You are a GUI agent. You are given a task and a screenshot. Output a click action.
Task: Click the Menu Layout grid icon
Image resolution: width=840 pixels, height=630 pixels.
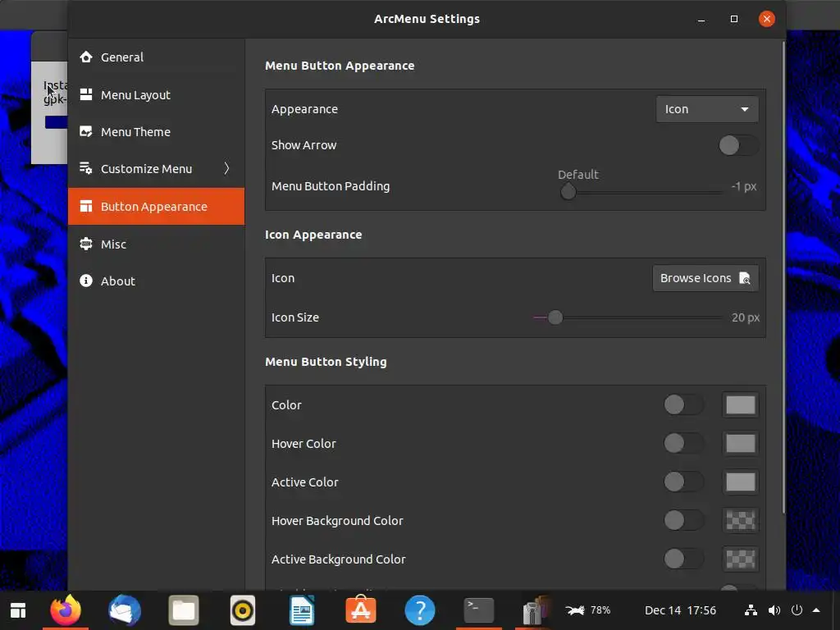[85, 95]
